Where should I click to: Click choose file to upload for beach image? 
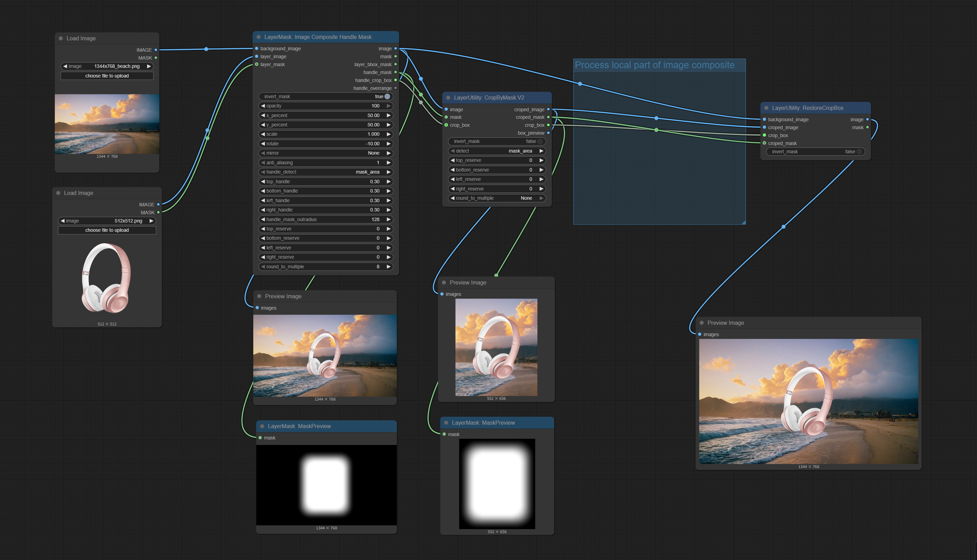coord(107,76)
